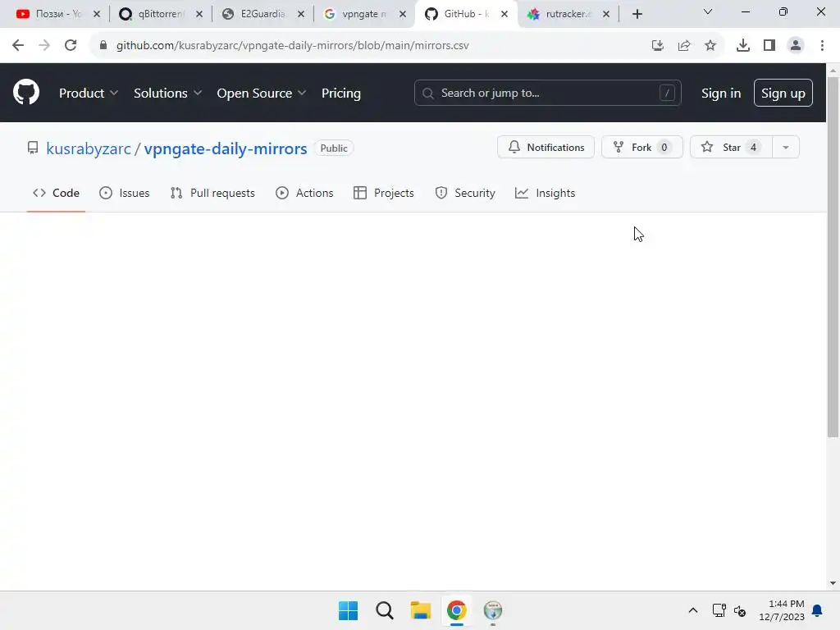The height and width of the screenshot is (630, 840).
Task: Close the rutracker tab
Action: pyautogui.click(x=606, y=14)
